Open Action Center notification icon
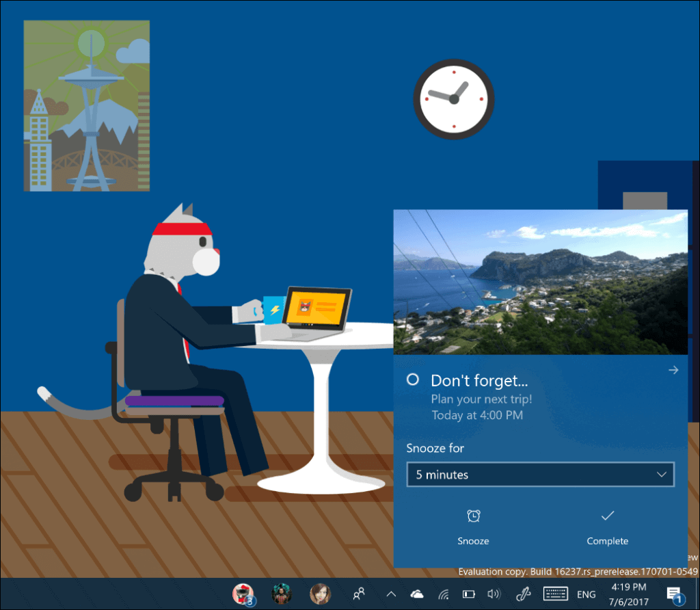 pos(675,594)
